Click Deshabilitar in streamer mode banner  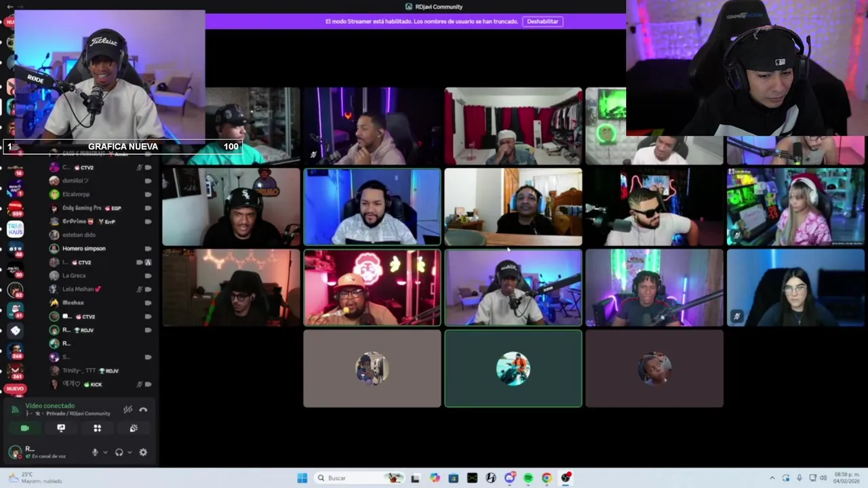coord(542,21)
